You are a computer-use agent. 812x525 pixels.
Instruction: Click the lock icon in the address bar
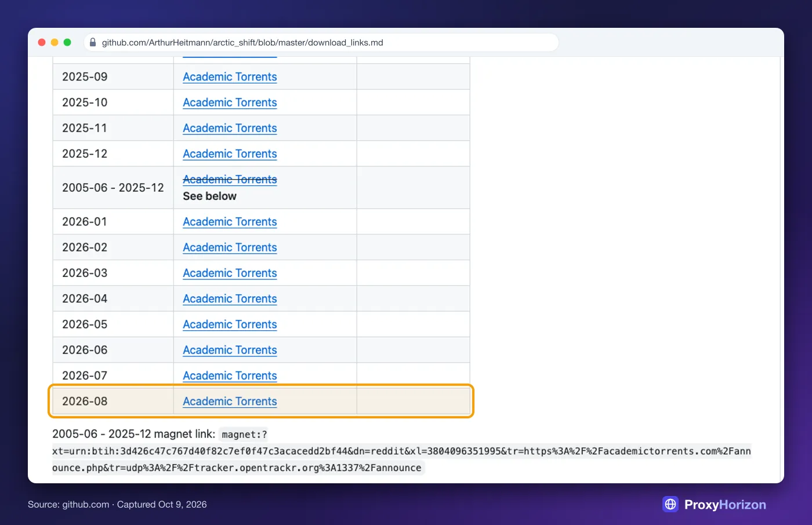pos(92,42)
